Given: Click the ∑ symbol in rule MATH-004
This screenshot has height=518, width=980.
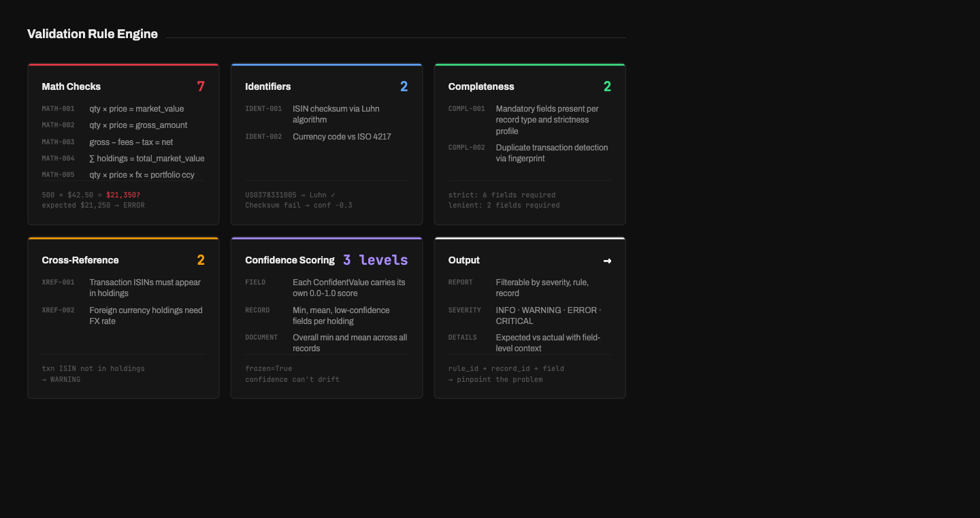Looking at the screenshot, I should point(93,158).
